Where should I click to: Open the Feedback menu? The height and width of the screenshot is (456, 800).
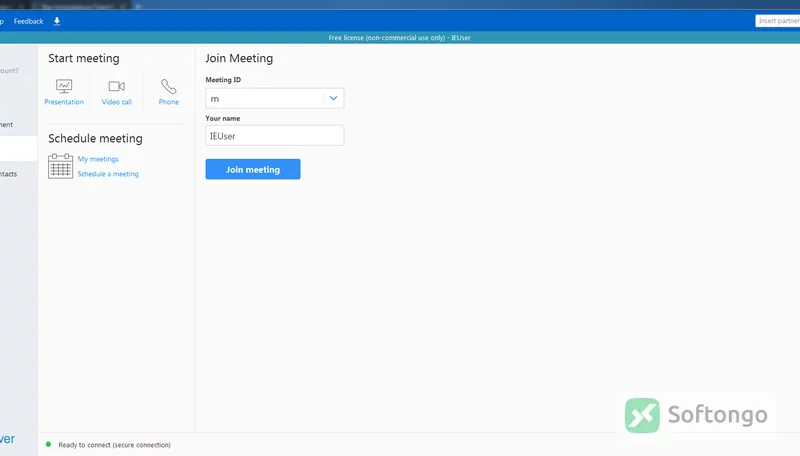pos(29,21)
